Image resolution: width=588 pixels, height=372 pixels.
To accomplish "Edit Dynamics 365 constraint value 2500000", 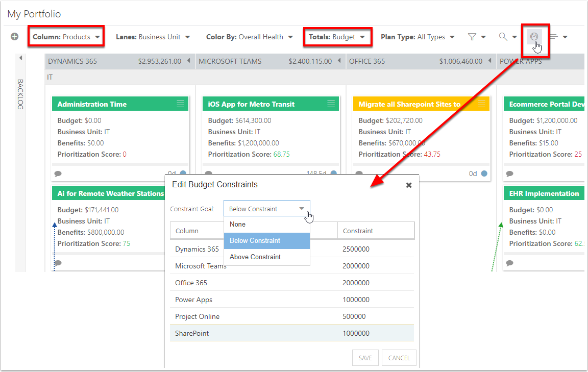I will (x=356, y=249).
